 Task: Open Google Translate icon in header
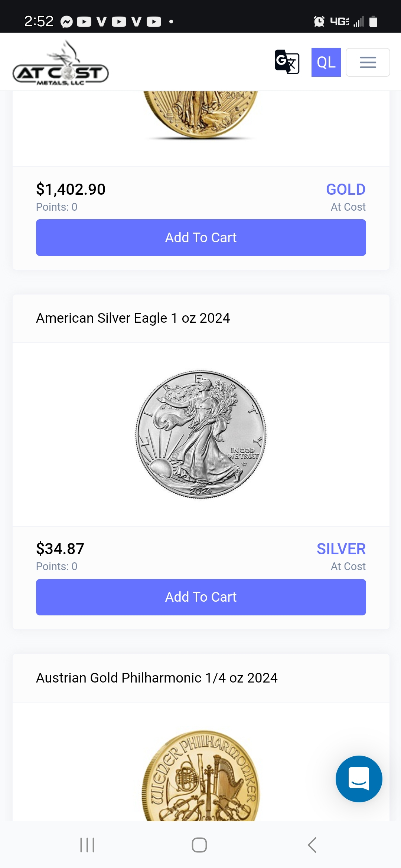pos(287,62)
